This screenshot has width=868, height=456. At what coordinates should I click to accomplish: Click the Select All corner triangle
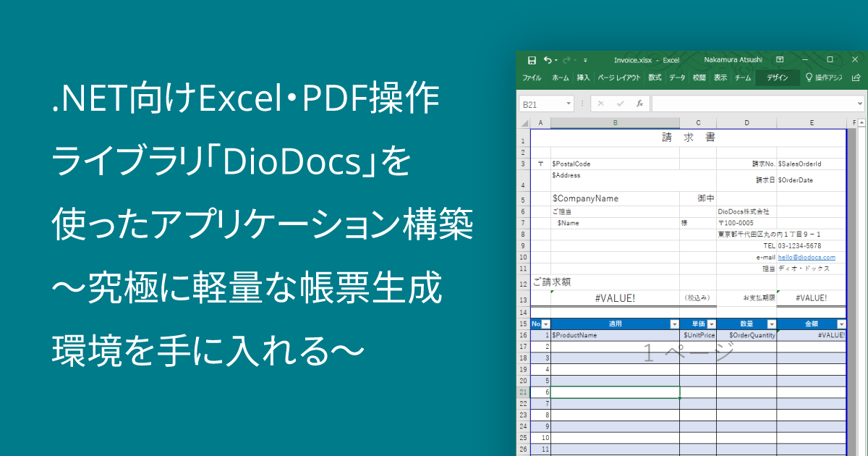(524, 123)
